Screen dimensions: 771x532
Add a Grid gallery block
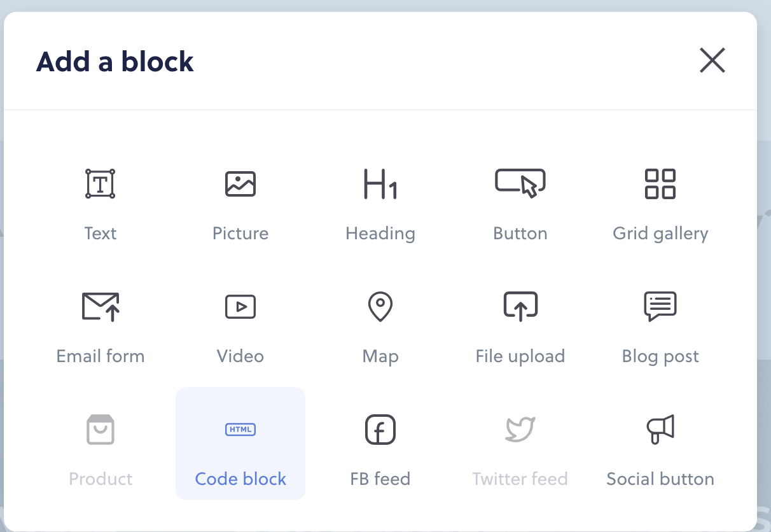660,184
